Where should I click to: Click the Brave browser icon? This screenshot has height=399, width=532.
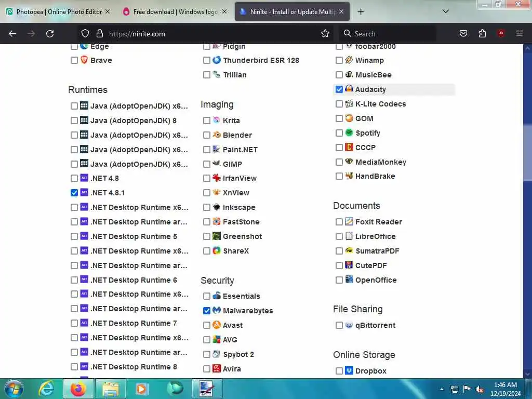coord(84,60)
